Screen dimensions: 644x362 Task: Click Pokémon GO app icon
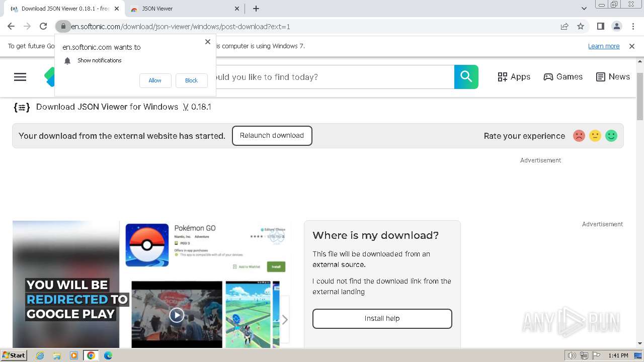click(147, 245)
